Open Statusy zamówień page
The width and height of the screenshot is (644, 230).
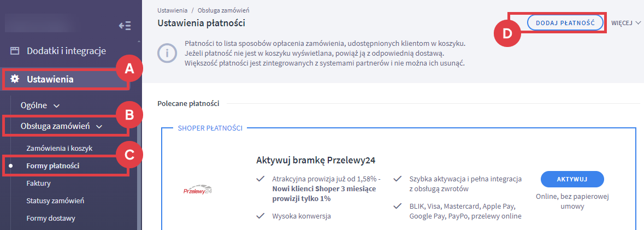point(55,201)
